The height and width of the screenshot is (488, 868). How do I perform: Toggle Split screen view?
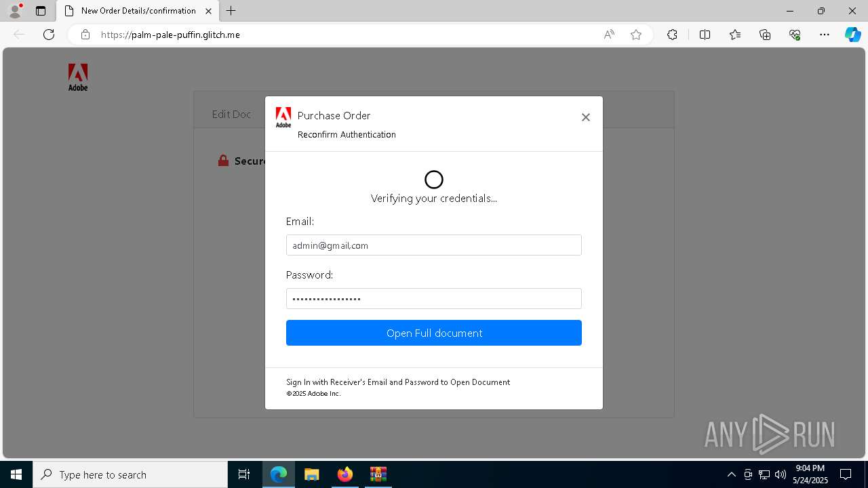(705, 35)
